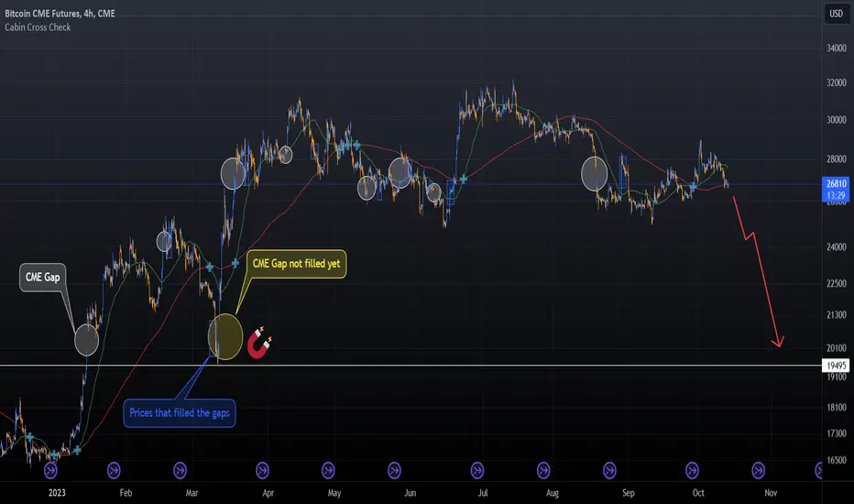854x504 pixels.
Task: Open event marker nearest the May label
Action: tap(328, 470)
